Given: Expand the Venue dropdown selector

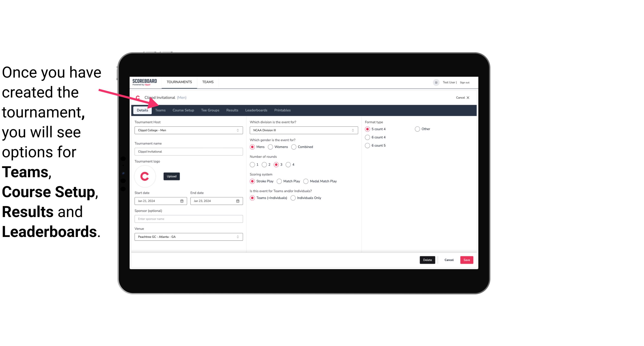Looking at the screenshot, I should click(238, 237).
